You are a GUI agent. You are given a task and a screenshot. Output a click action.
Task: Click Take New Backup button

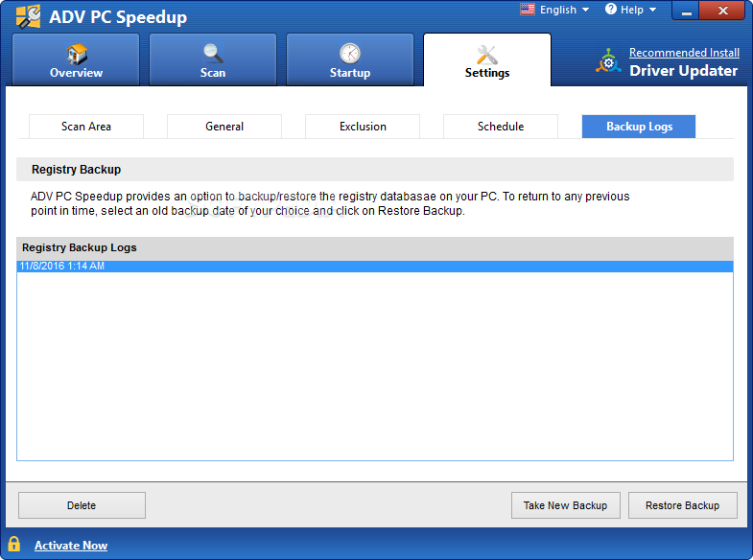pyautogui.click(x=566, y=505)
